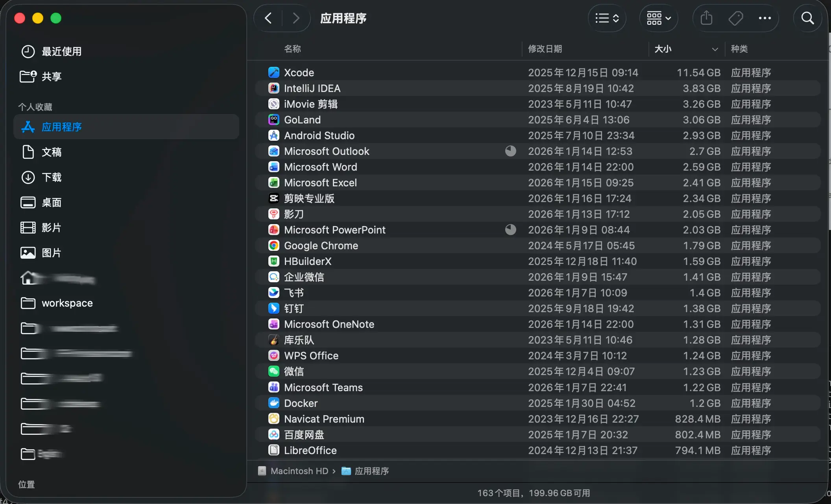This screenshot has width=831, height=504.
Task: Click the cloud status icon beside Microsoft PowerPoint
Action: [510, 230]
